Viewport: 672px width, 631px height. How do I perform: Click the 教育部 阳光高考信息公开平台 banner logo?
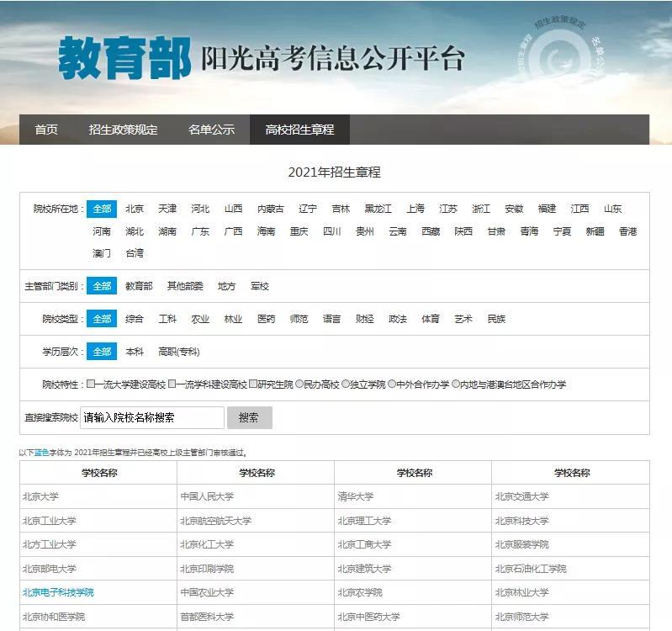point(262,58)
